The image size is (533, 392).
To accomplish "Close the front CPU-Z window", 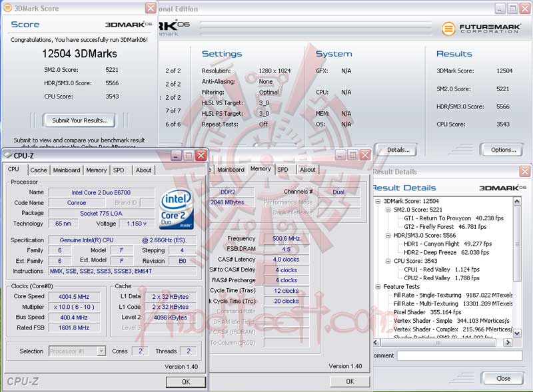I will coord(201,155).
